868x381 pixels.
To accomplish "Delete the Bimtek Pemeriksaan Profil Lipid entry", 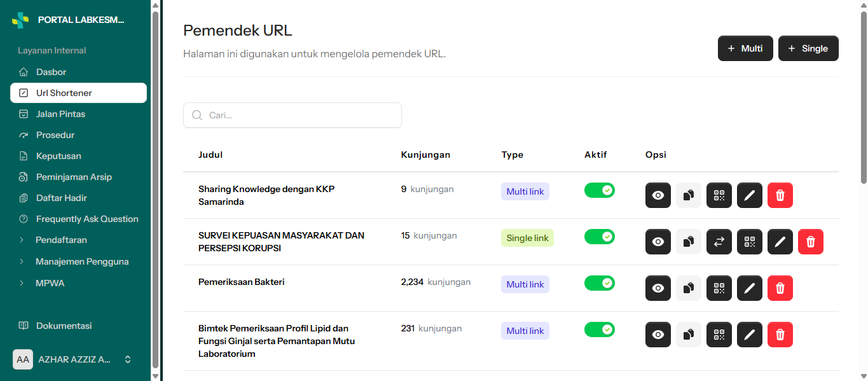I will [x=780, y=335].
